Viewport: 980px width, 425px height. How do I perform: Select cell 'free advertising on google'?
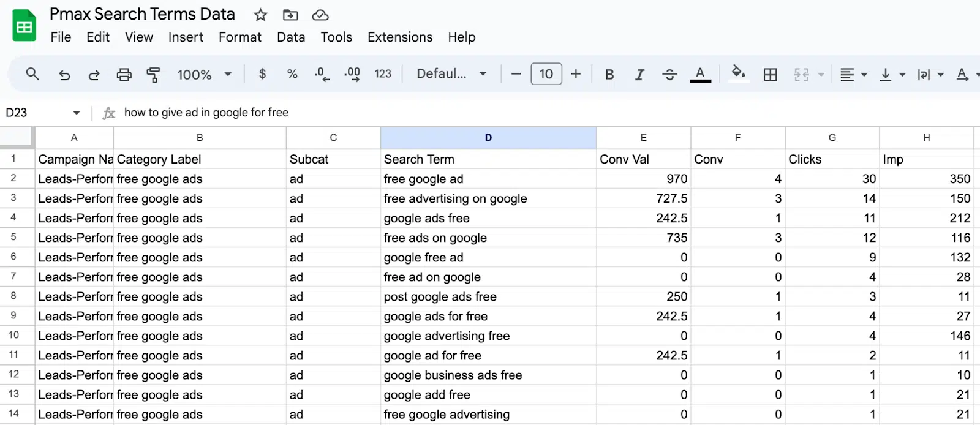(x=488, y=198)
